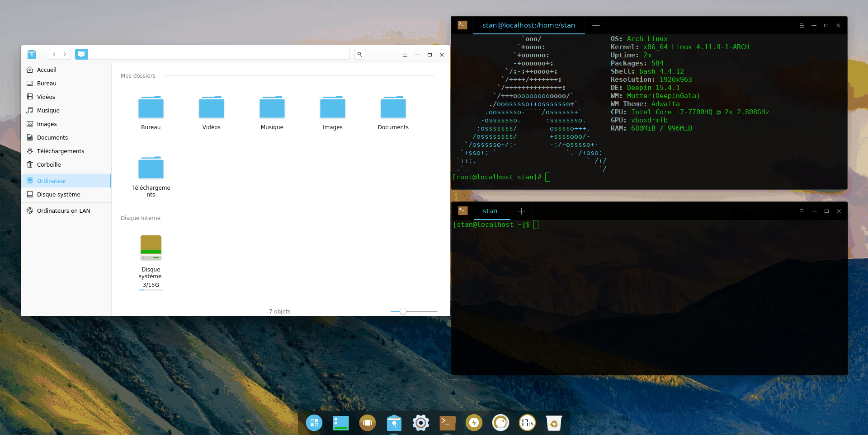The height and width of the screenshot is (435, 868).
Task: Select Ordinateur in the sidebar
Action: point(51,181)
